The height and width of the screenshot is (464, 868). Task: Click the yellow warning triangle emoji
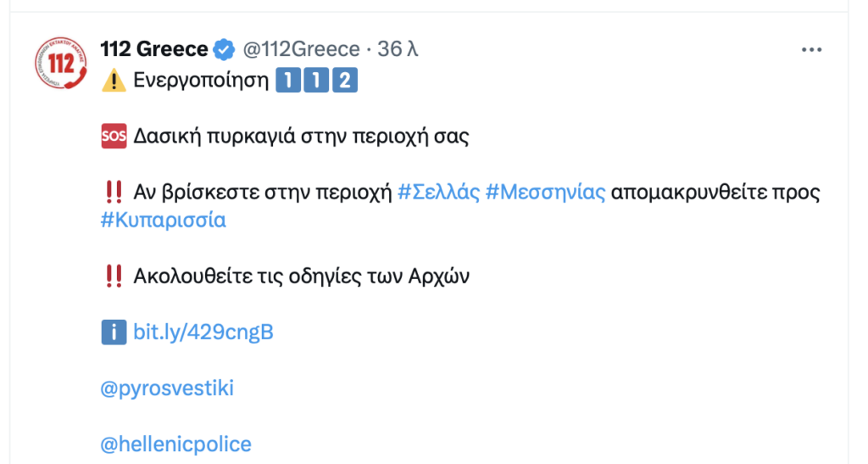114,81
